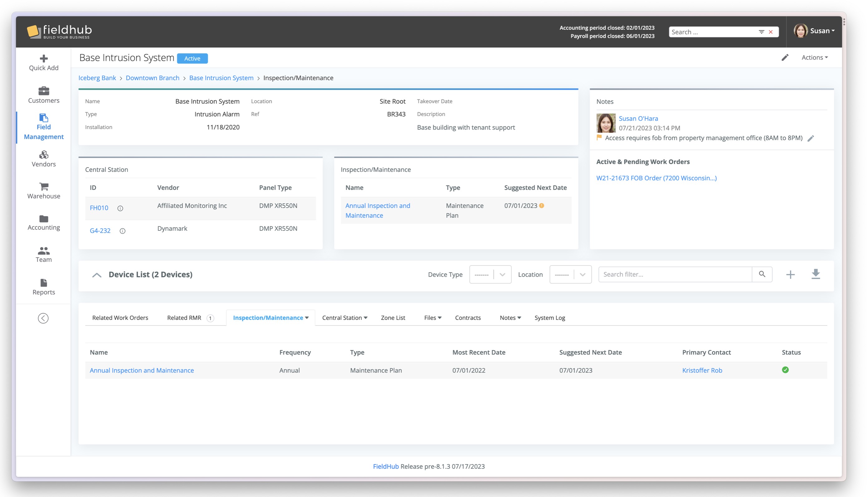
Task: Click the download device list icon
Action: click(815, 274)
